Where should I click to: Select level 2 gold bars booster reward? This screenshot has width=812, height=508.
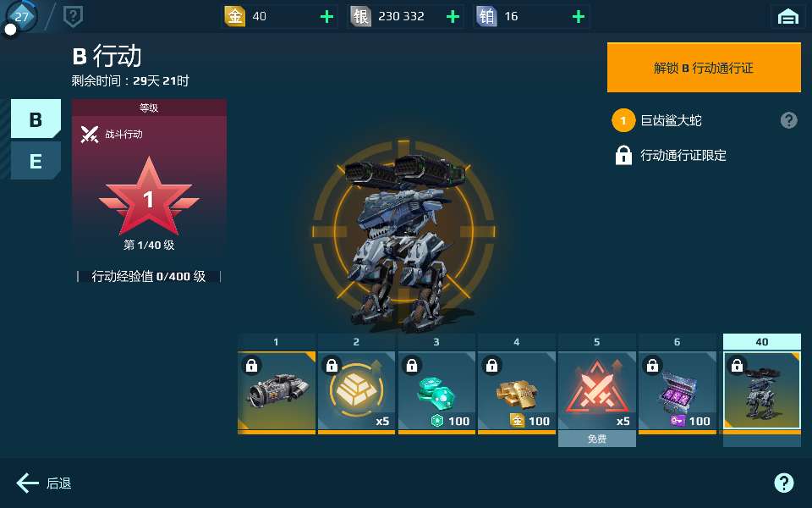(356, 392)
